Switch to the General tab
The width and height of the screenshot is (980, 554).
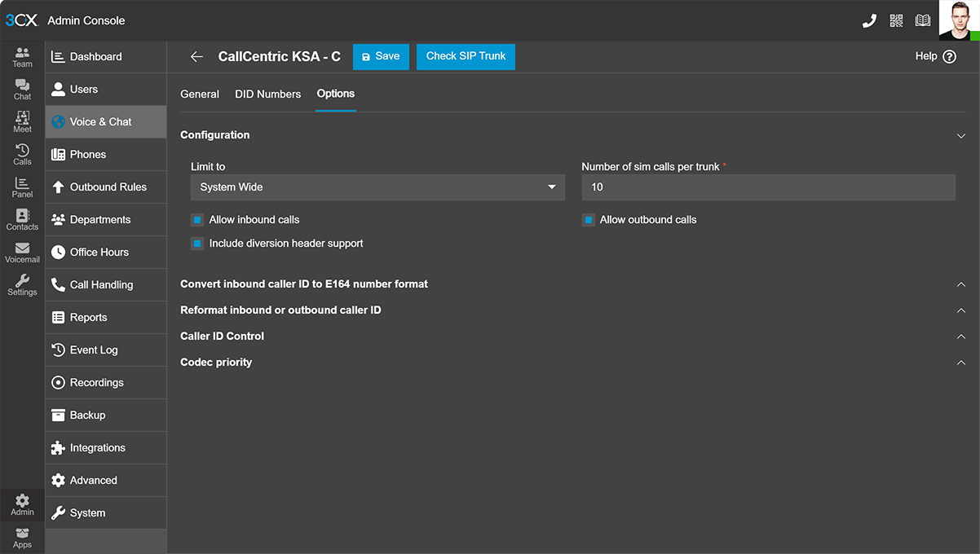pos(200,94)
